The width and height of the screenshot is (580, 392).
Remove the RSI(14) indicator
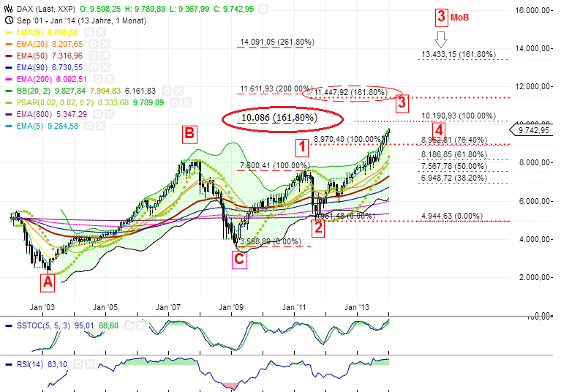[x=90, y=365]
